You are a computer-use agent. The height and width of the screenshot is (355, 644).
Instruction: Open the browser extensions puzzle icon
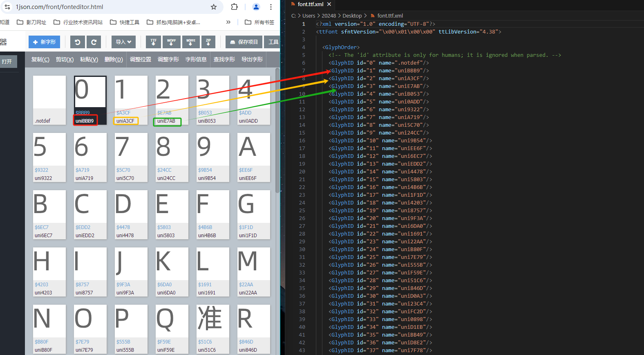click(x=234, y=7)
